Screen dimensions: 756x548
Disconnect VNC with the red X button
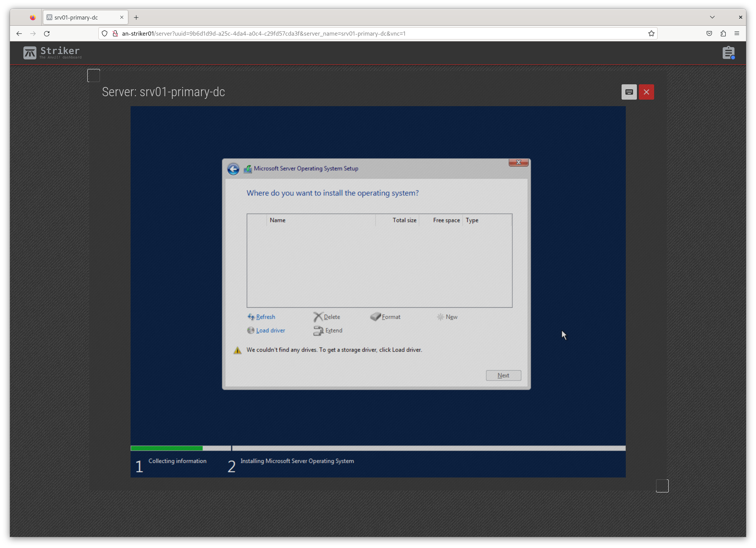[646, 92]
